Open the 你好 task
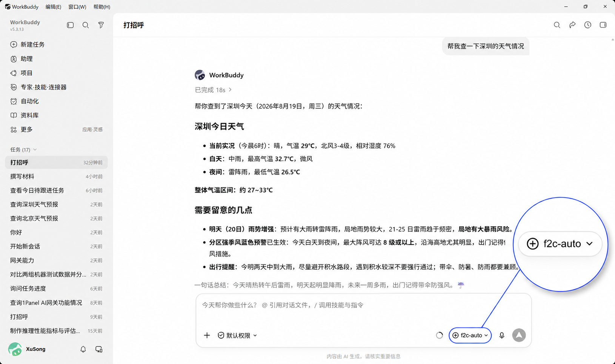The width and height of the screenshot is (615, 364). tap(57, 232)
